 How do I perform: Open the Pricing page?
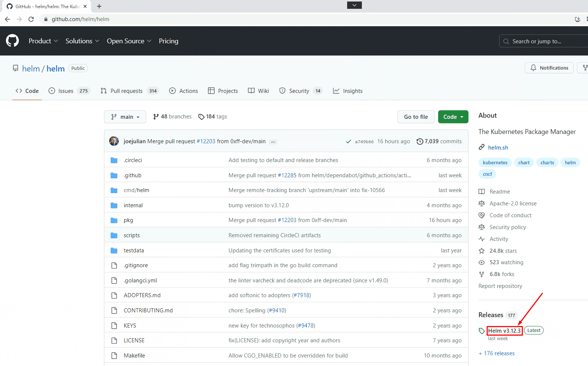(x=168, y=41)
